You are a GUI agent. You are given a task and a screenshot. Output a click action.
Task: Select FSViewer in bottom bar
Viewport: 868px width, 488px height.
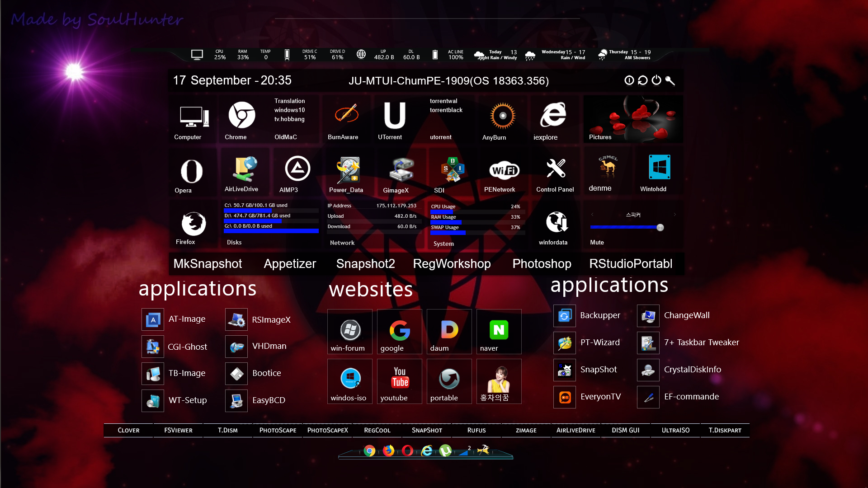(178, 430)
